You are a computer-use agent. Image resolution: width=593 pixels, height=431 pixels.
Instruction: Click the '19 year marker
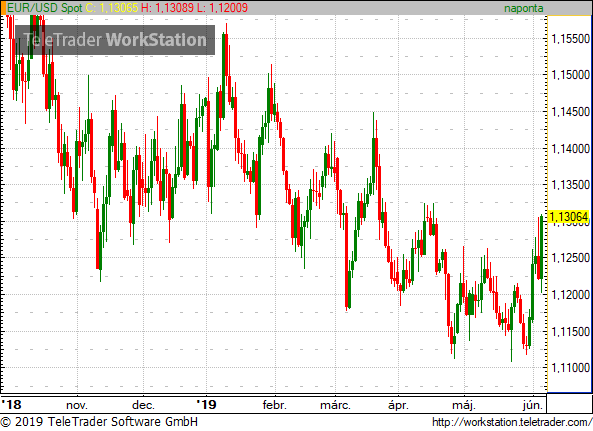point(206,405)
